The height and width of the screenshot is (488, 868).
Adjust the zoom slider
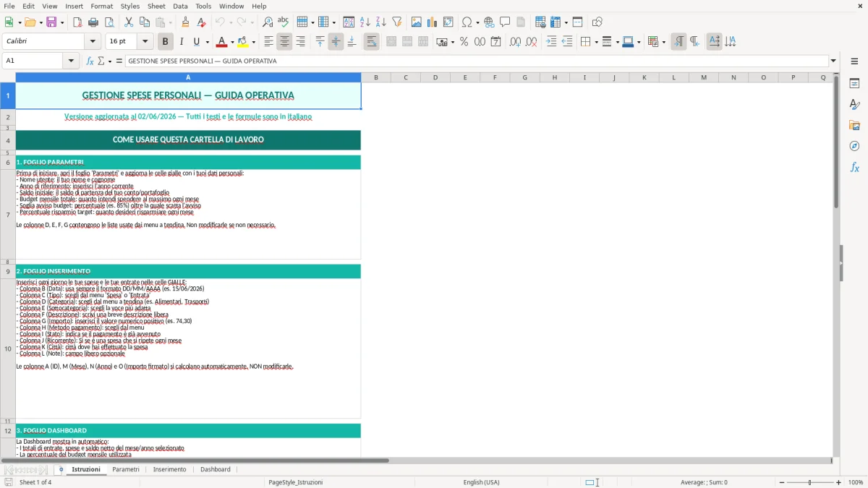pos(809,482)
